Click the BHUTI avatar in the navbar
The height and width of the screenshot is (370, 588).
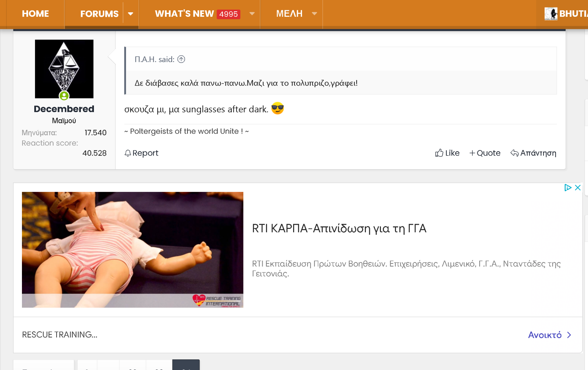click(x=551, y=14)
